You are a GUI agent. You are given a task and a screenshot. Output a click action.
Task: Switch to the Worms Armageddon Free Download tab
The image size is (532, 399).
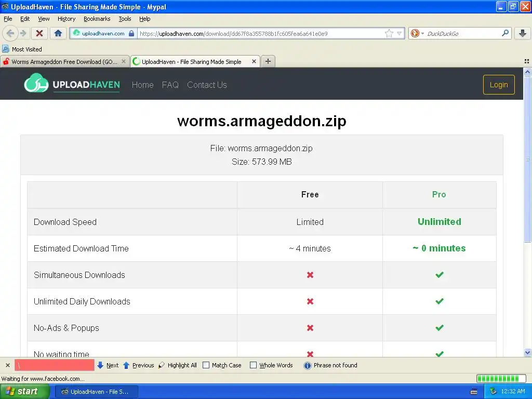64,62
